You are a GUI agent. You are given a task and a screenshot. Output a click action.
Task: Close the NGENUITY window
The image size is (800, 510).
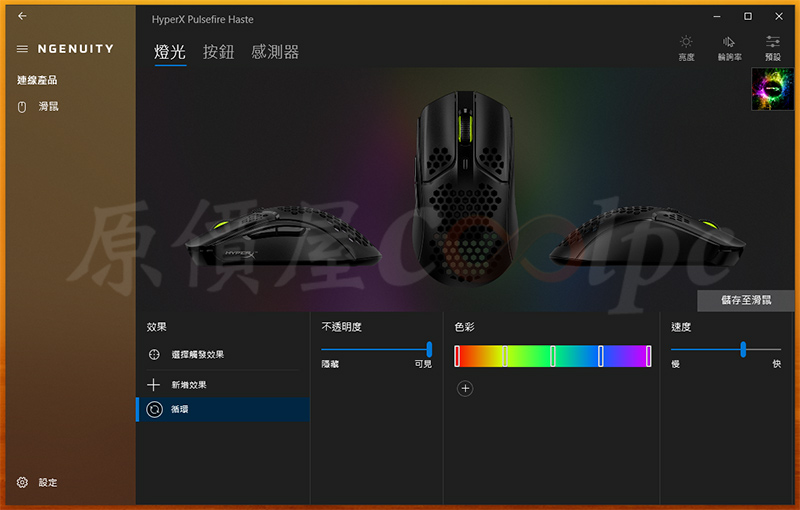tap(779, 16)
